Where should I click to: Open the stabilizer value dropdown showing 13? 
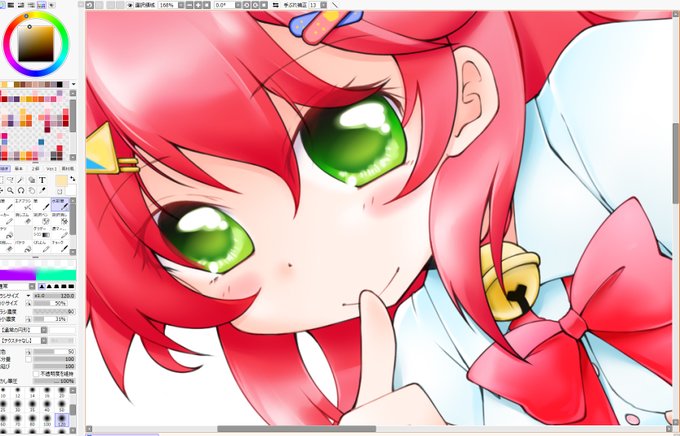[324, 5]
